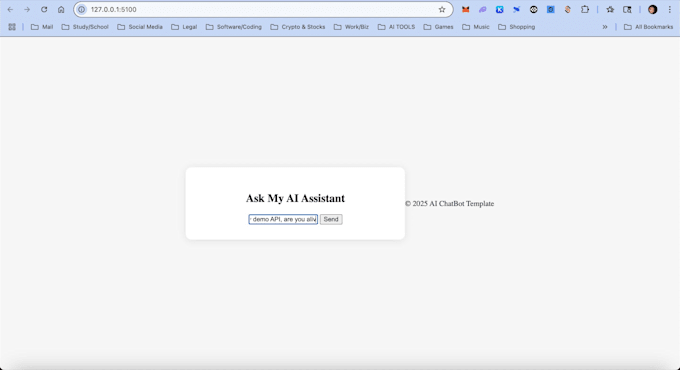Open the Extensions puzzle menu
This screenshot has height=370, width=680.
pyautogui.click(x=585, y=10)
